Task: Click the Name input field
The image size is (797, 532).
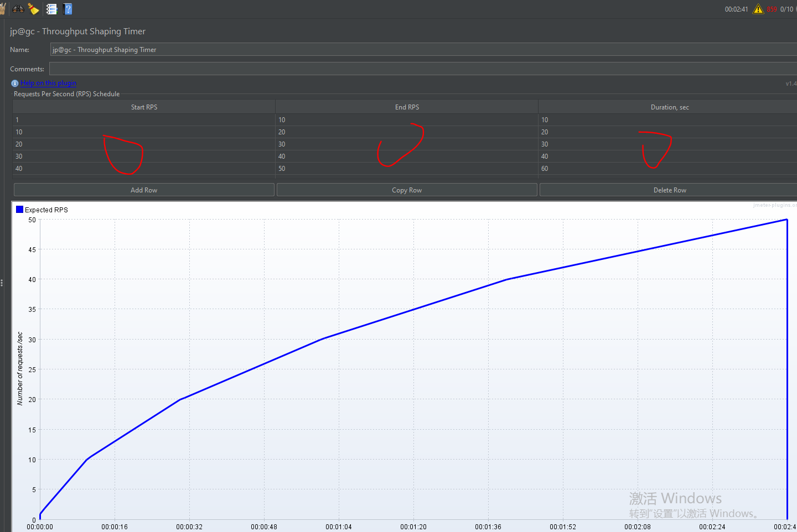Action: tap(423, 50)
